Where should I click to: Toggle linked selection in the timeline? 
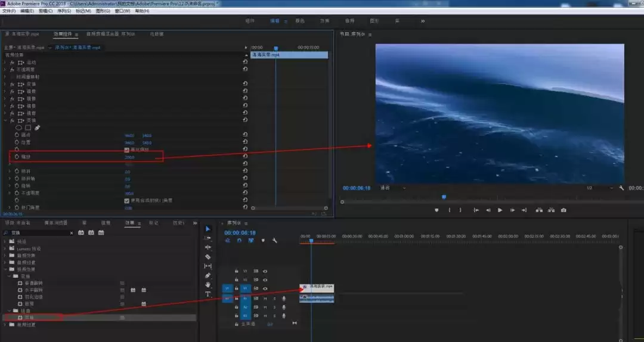(x=251, y=241)
